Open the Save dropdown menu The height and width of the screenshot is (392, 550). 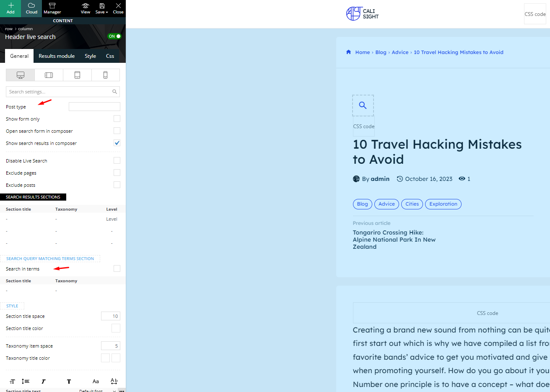click(101, 8)
